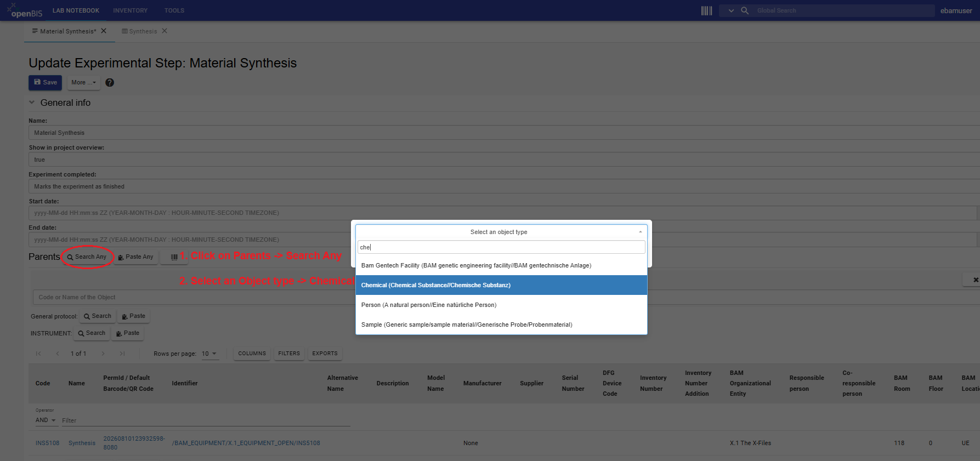
Task: Open the COLUMNS button
Action: pos(252,354)
